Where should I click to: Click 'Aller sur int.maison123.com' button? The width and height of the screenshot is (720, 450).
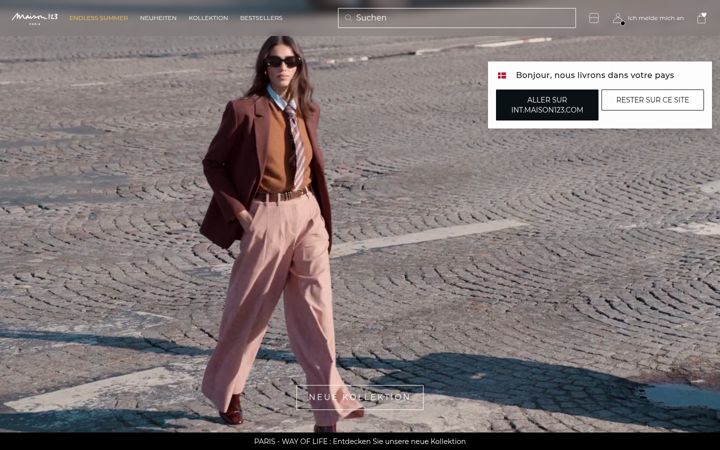(x=547, y=105)
